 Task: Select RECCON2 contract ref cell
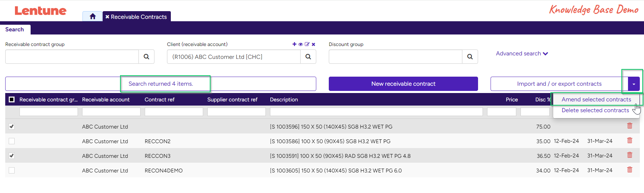tap(158, 141)
